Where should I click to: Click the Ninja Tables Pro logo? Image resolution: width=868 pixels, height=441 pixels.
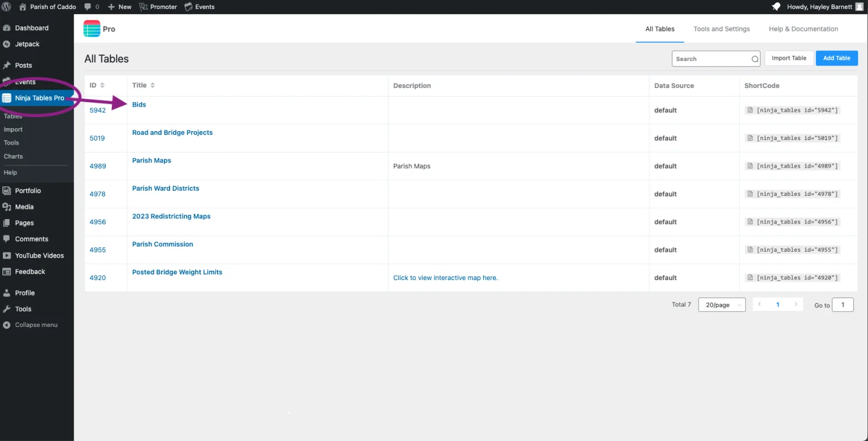(x=92, y=29)
